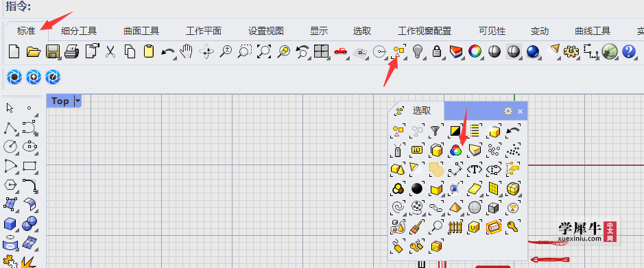Switch to the 设置视图 tab

click(x=265, y=32)
